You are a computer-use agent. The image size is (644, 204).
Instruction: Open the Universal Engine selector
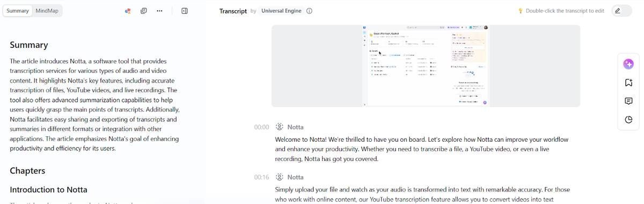point(281,11)
